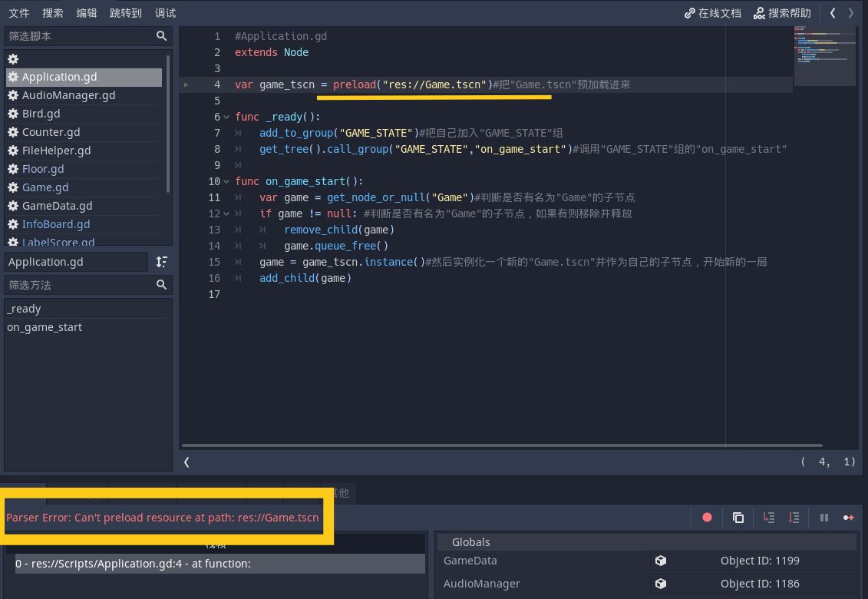
Task: Click the gear icon beside FileHelper.gd
Action: tap(13, 151)
